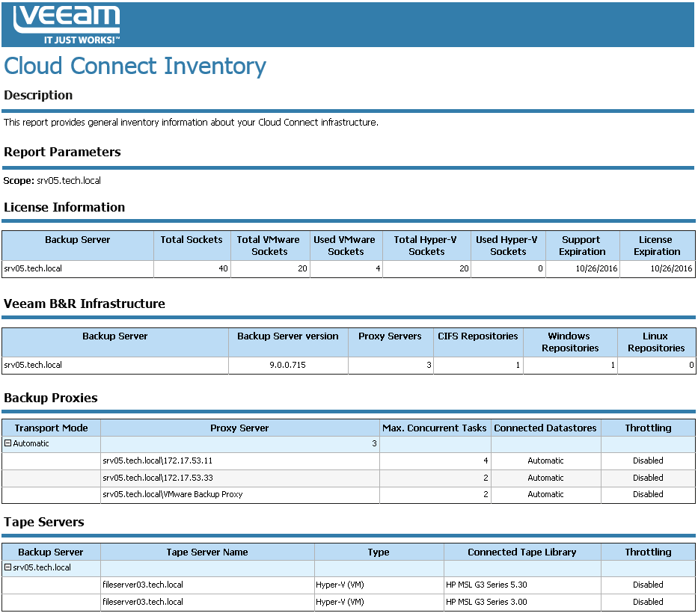Image resolution: width=698 pixels, height=616 pixels.
Task: Click Disabled throttling for the 172.17.53.11 proxy
Action: pos(648,461)
